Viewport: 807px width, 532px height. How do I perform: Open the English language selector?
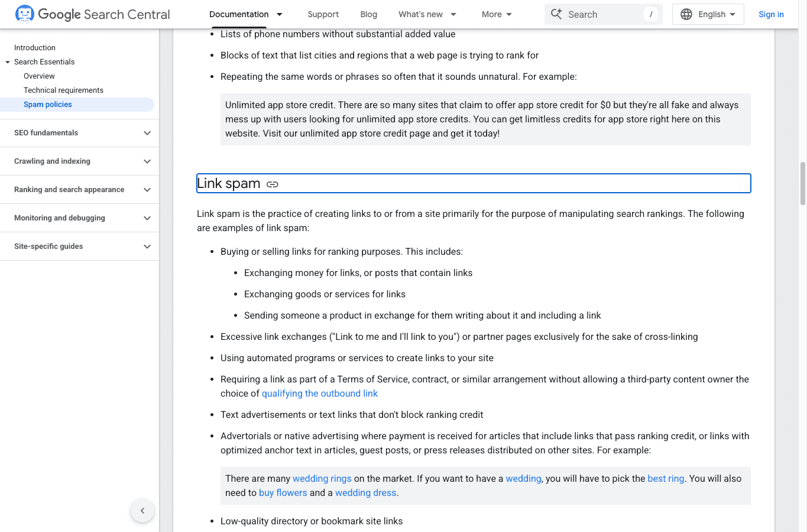coord(708,14)
